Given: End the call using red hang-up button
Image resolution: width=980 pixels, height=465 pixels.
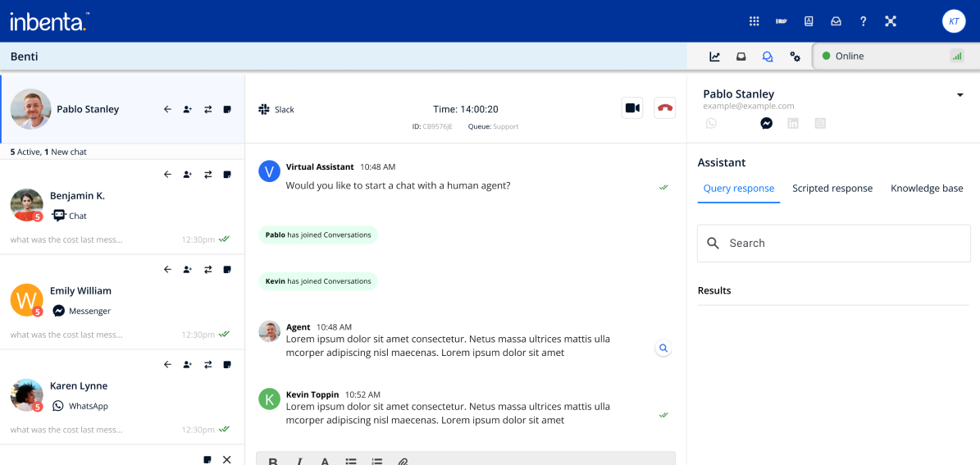Looking at the screenshot, I should pyautogui.click(x=664, y=108).
